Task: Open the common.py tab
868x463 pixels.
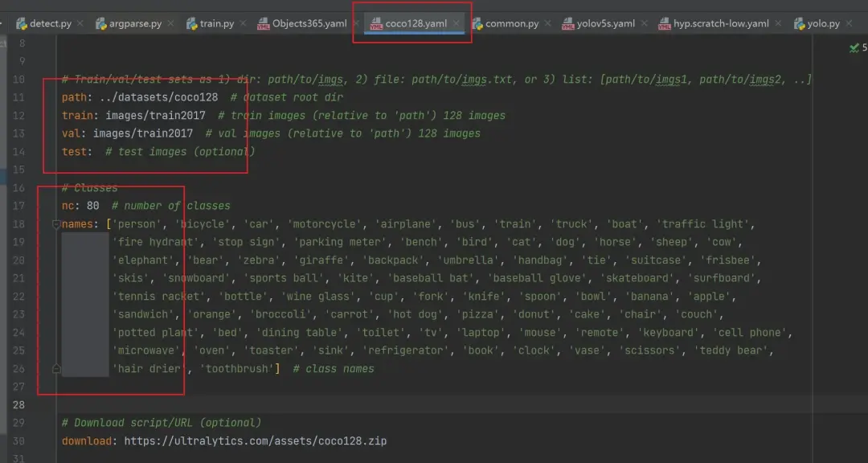Action: point(512,24)
